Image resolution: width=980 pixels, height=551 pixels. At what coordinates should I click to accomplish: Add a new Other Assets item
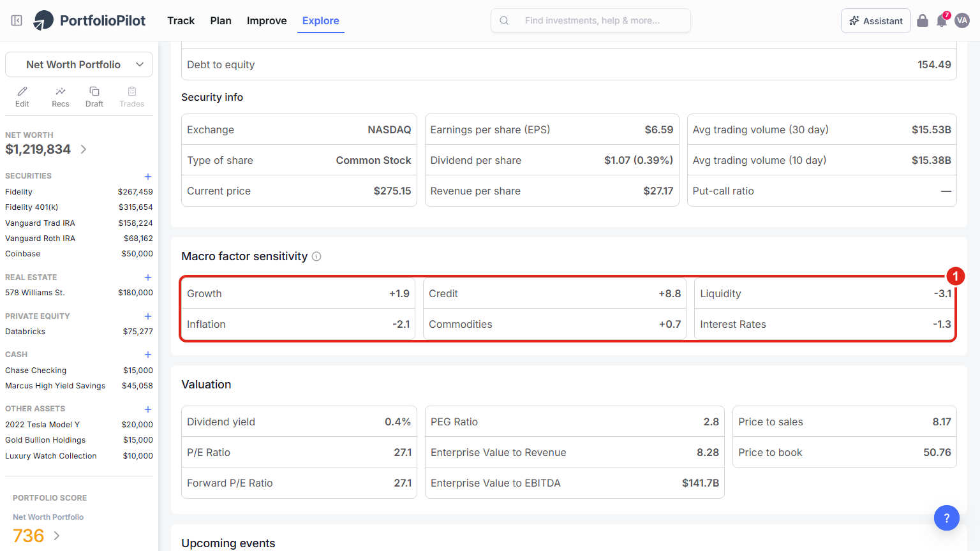coord(148,409)
